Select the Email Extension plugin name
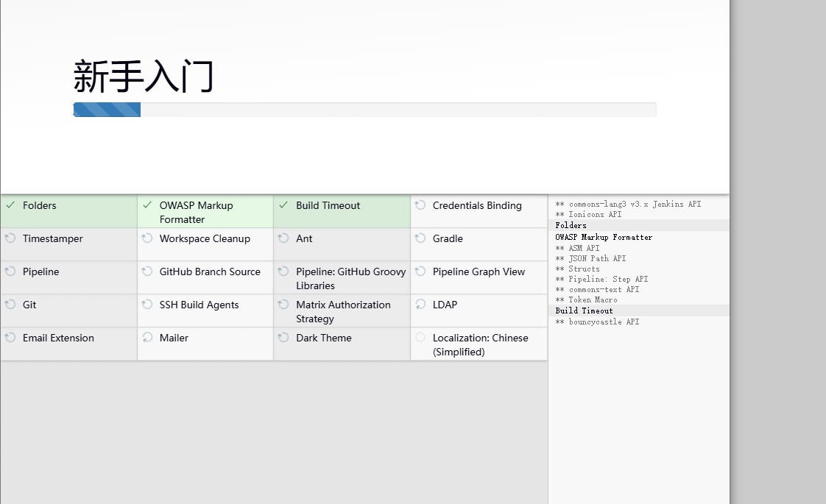Viewport: 826px width, 504px height. click(58, 338)
